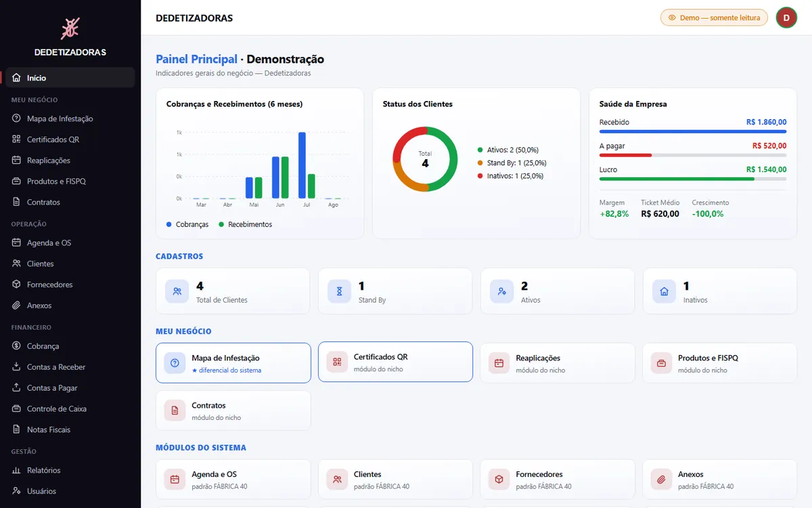The width and height of the screenshot is (812, 508).
Task: Click the QR code icon in sidebar
Action: 16,140
